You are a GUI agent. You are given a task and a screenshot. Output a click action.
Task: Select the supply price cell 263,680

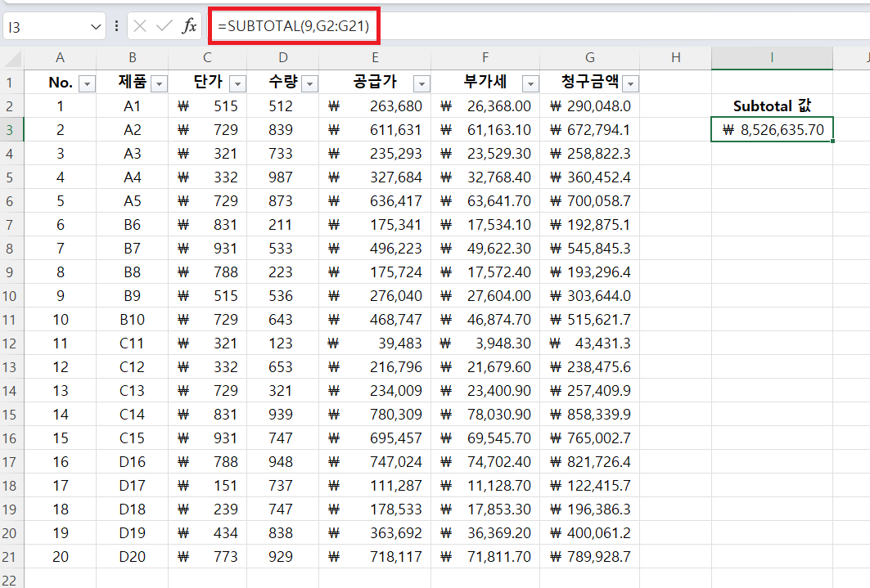[375, 105]
